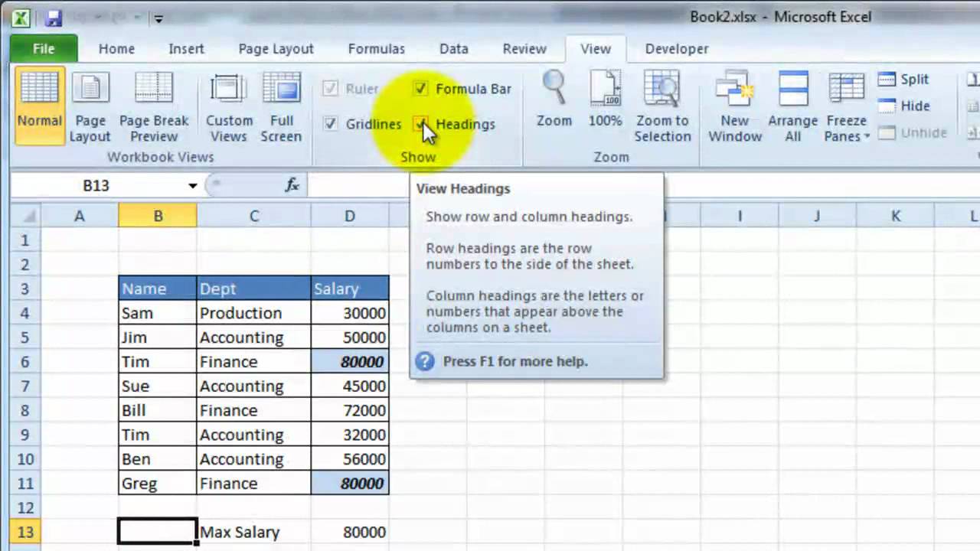Screen dimensions: 980x551
Task: Select row 13 header
Action: 25,532
